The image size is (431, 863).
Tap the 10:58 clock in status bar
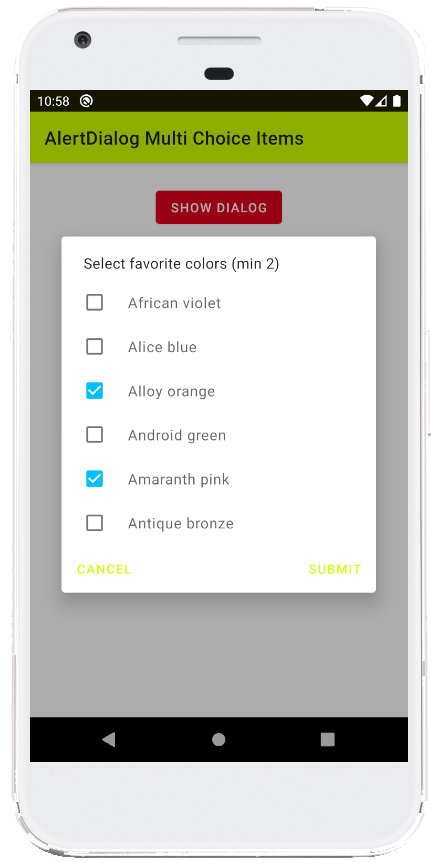pyautogui.click(x=53, y=101)
